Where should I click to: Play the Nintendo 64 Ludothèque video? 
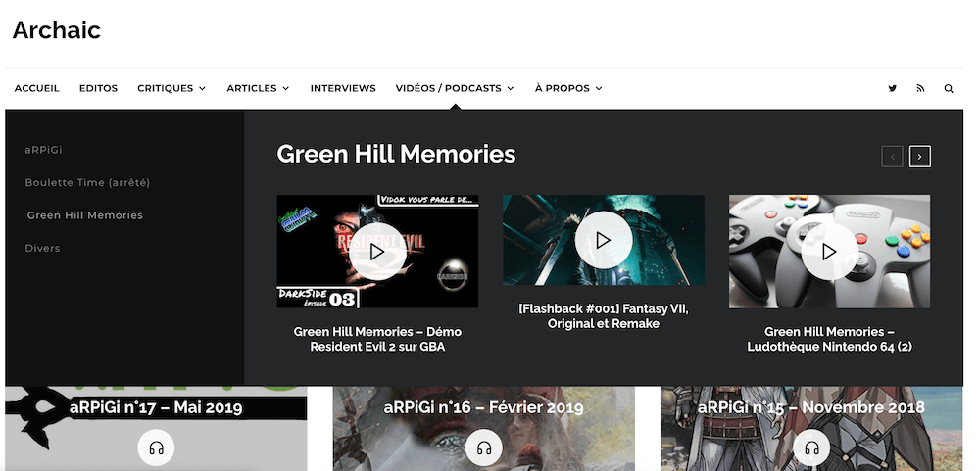pyautogui.click(x=829, y=252)
